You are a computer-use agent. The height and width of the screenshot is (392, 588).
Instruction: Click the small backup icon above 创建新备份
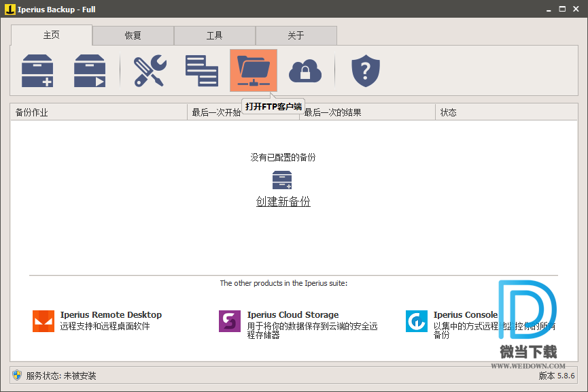point(282,180)
